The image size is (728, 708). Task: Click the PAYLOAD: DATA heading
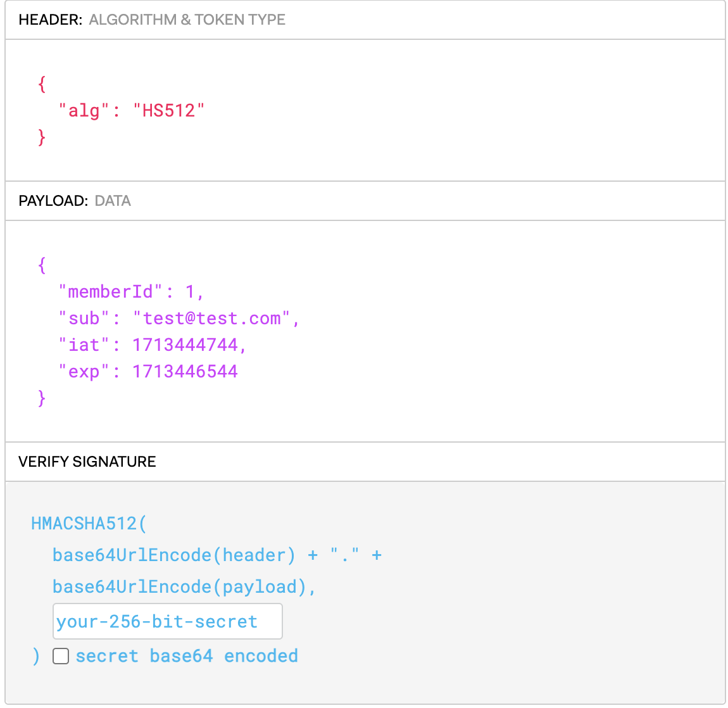75,201
